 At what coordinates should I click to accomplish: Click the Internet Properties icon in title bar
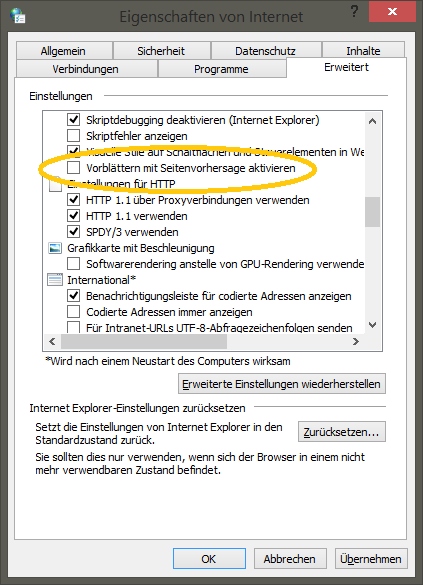[x=18, y=16]
